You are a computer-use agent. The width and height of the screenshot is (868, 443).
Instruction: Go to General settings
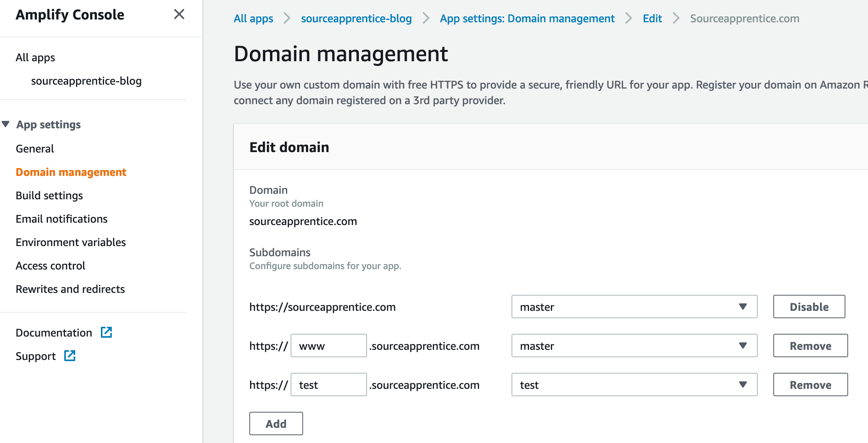(x=35, y=149)
